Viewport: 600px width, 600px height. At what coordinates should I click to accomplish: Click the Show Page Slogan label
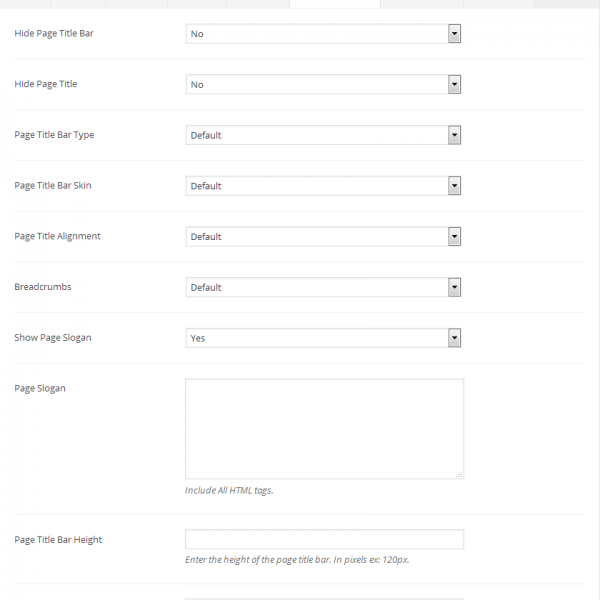coord(53,338)
